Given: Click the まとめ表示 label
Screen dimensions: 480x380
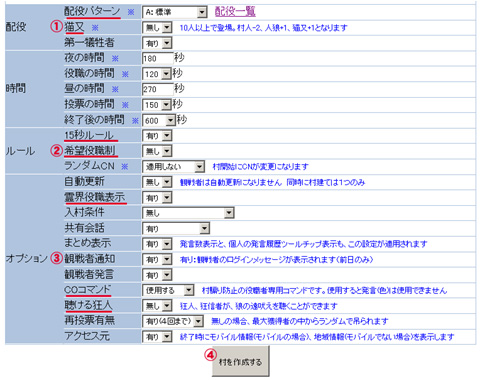Looking at the screenshot, I should tap(88, 243).
